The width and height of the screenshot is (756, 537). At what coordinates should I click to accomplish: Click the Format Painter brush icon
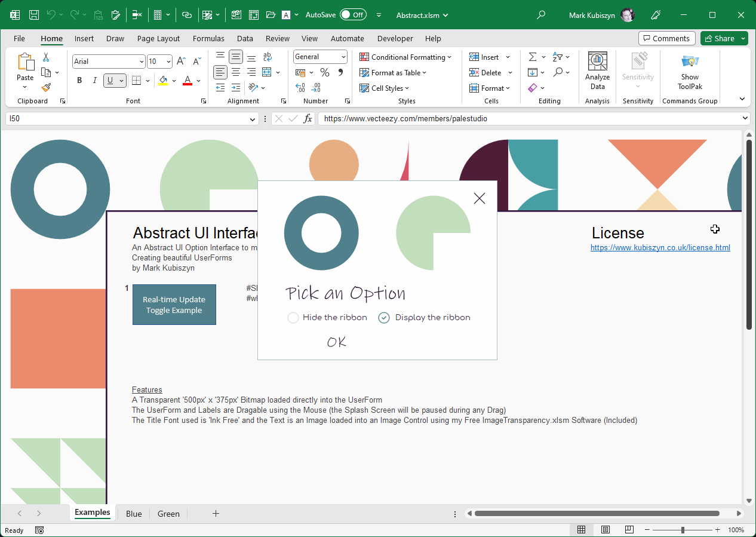[x=46, y=88]
